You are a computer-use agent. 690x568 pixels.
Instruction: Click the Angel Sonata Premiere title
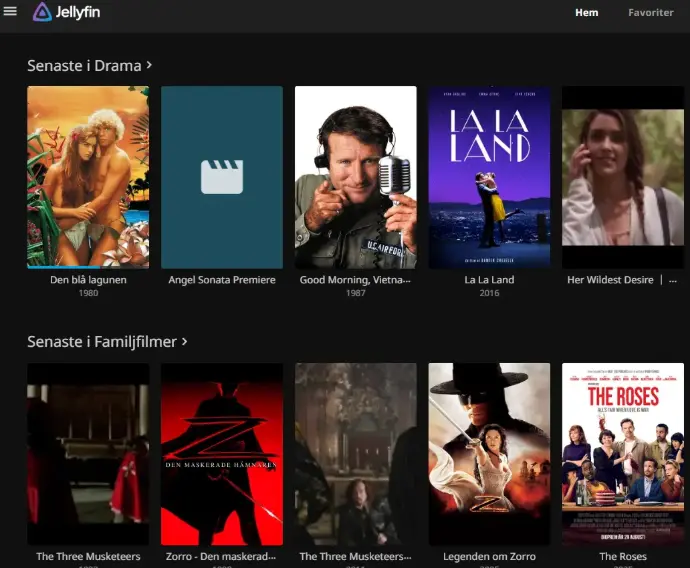click(222, 280)
